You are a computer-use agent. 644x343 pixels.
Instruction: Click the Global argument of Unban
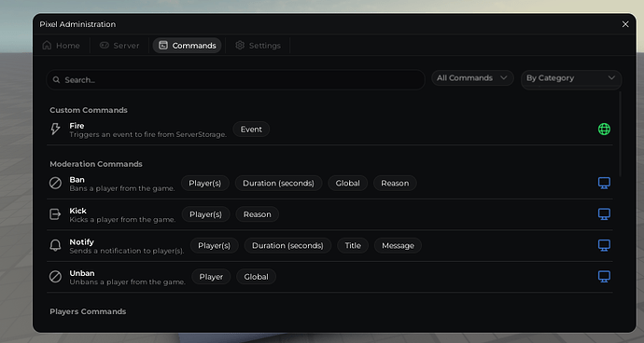pos(256,277)
